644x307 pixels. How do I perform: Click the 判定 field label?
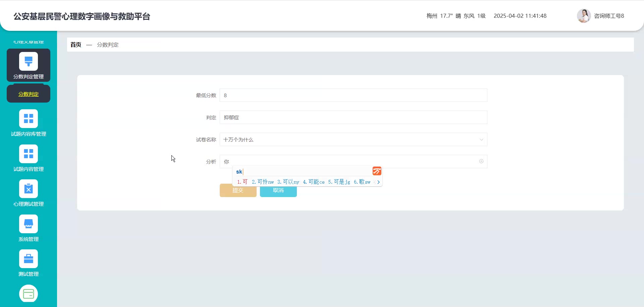tap(211, 117)
